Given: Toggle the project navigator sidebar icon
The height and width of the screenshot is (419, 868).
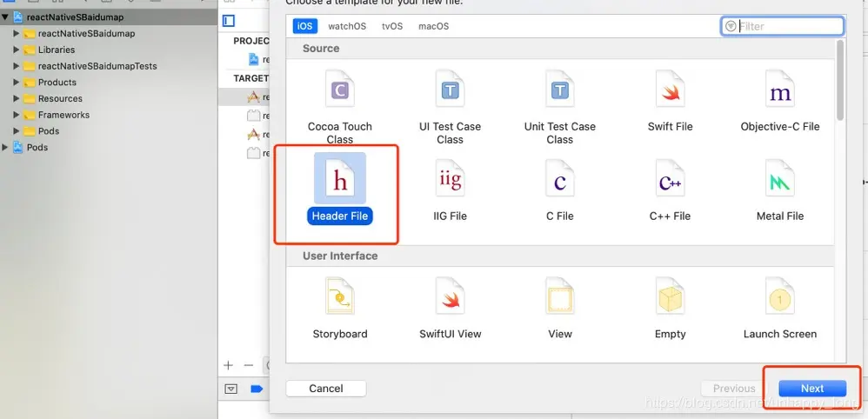Looking at the screenshot, I should (x=229, y=21).
